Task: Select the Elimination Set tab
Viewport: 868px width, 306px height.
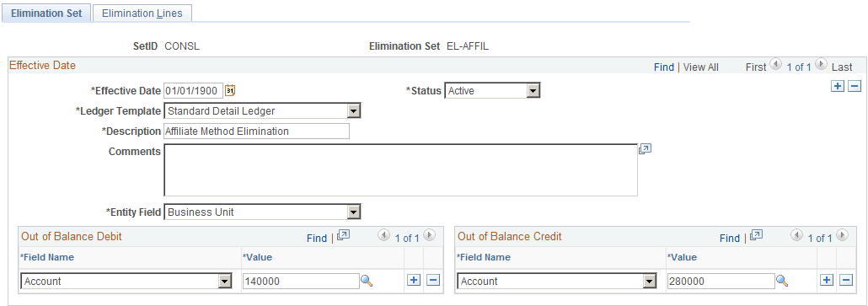Action: pyautogui.click(x=46, y=13)
